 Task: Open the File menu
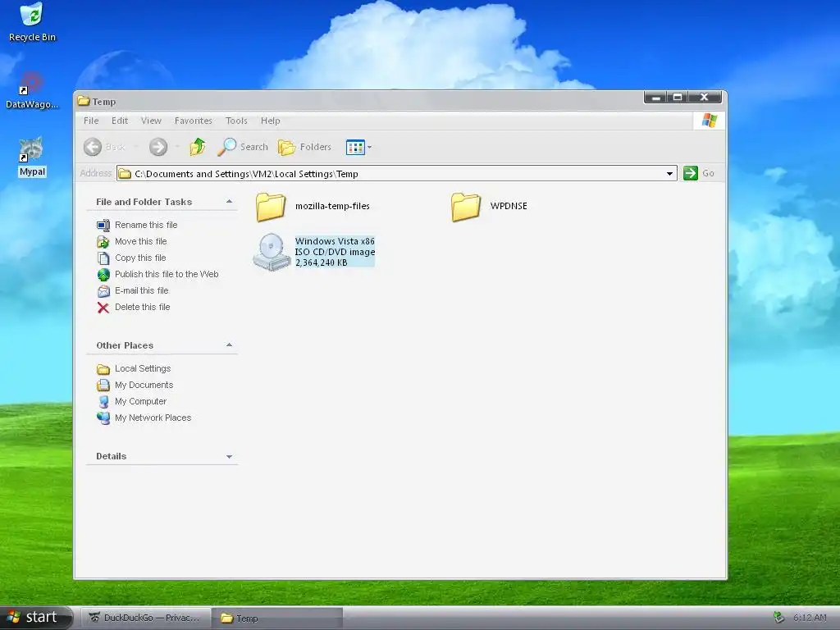(x=91, y=121)
